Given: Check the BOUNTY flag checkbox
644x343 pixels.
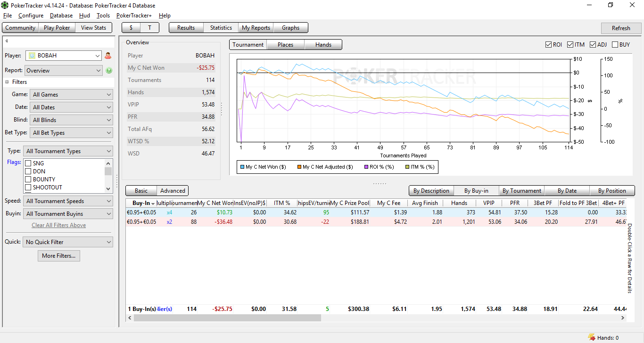Looking at the screenshot, I should [28, 180].
